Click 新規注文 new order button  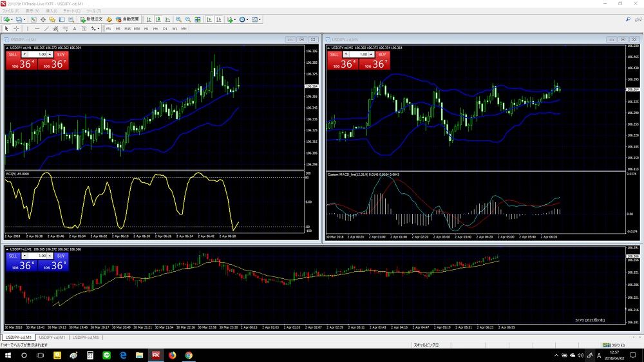[x=91, y=19]
